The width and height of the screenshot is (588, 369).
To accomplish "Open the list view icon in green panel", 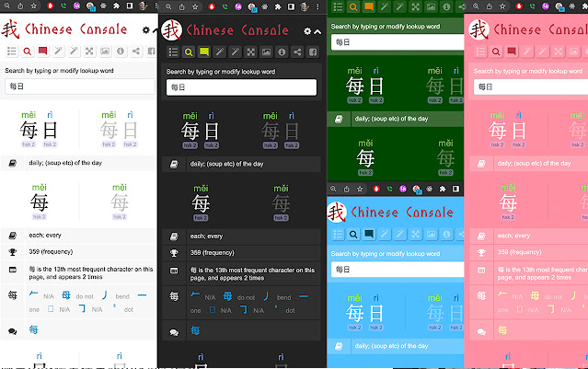I will point(339,6).
